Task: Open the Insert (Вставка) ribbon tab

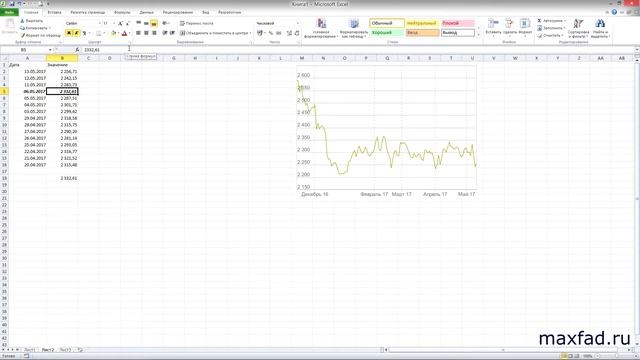Action: 54,12
